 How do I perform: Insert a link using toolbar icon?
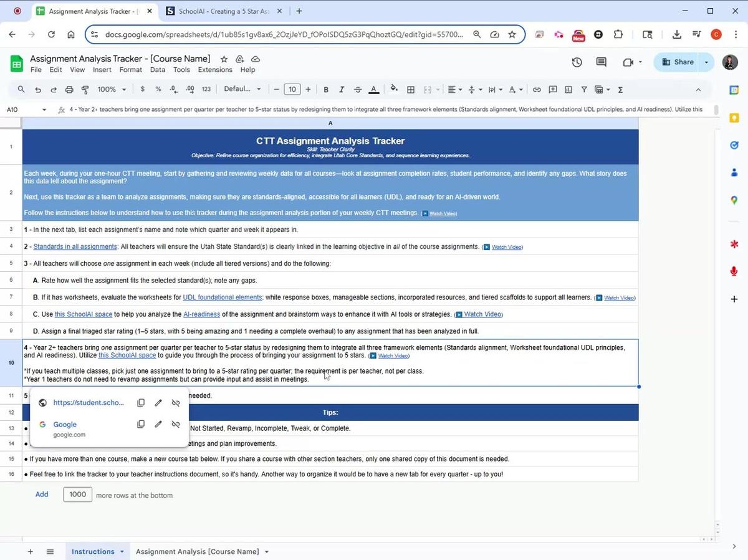click(537, 90)
